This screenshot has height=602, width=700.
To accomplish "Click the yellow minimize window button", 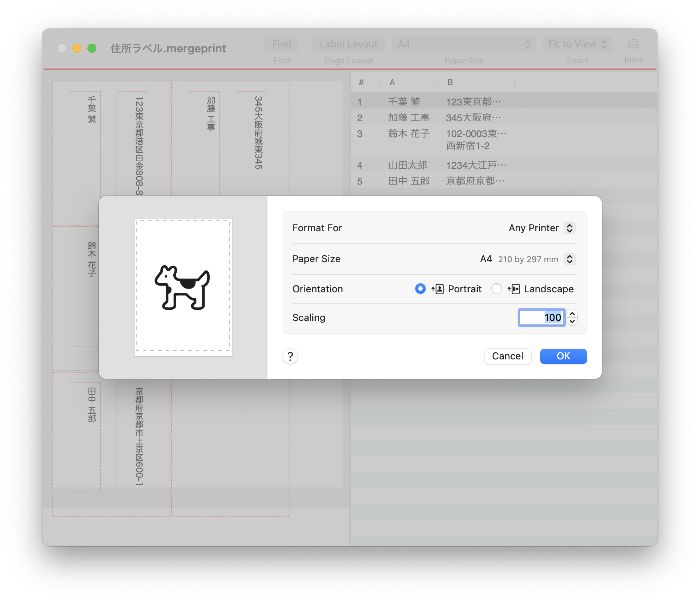I will (x=77, y=49).
